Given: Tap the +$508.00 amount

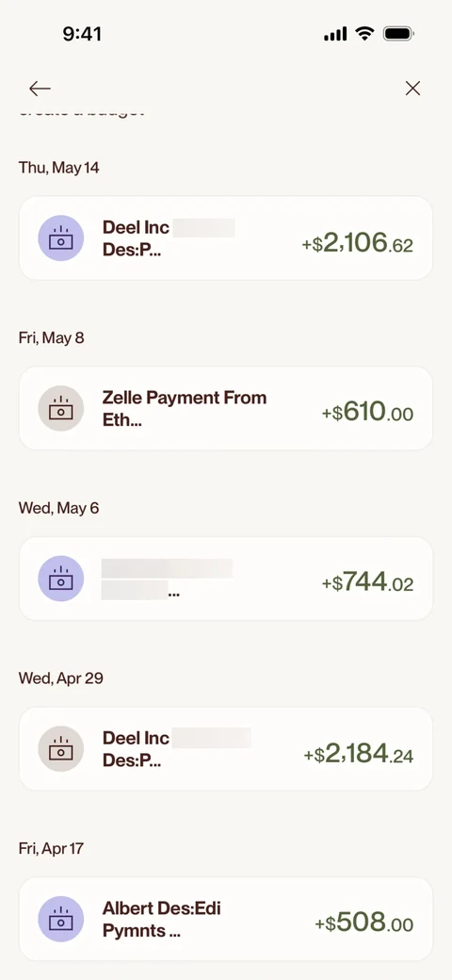Looking at the screenshot, I should (364, 923).
